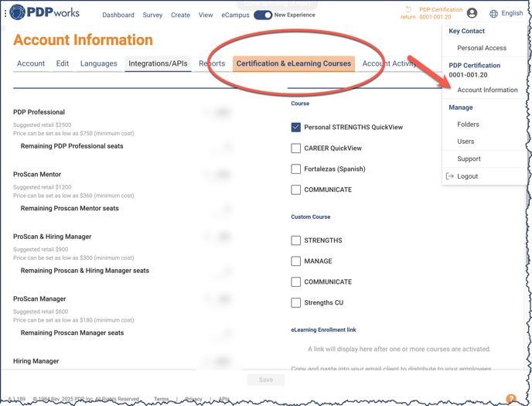Viewport: 532px width, 406px height.
Task: Click the ProScan Manager price field
Action: coord(217,299)
